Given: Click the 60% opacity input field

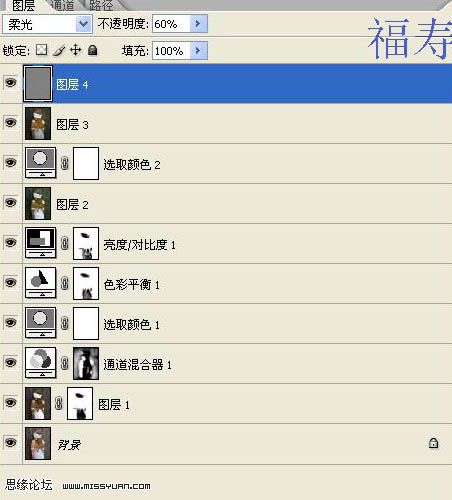Looking at the screenshot, I should pyautogui.click(x=171, y=24).
